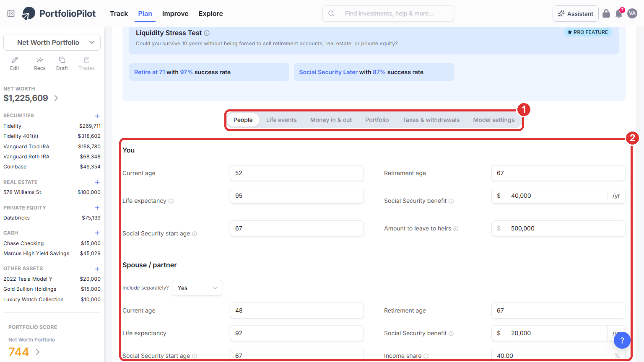Open Draft in the sidebar
Viewport: 644px width, 362px height.
pyautogui.click(x=62, y=63)
